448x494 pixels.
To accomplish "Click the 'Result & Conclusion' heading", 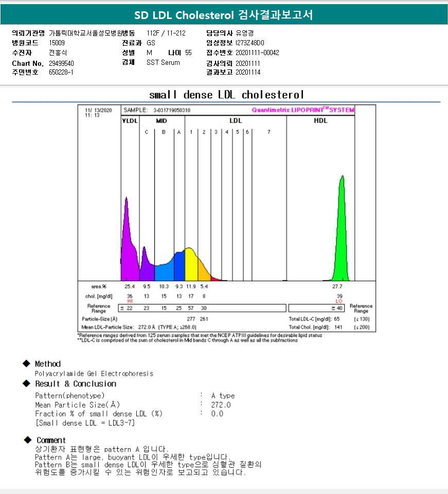I will coord(76,384).
